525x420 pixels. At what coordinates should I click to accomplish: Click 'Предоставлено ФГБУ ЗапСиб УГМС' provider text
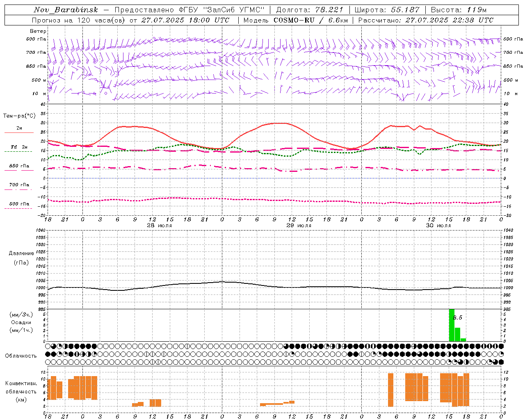189,10
